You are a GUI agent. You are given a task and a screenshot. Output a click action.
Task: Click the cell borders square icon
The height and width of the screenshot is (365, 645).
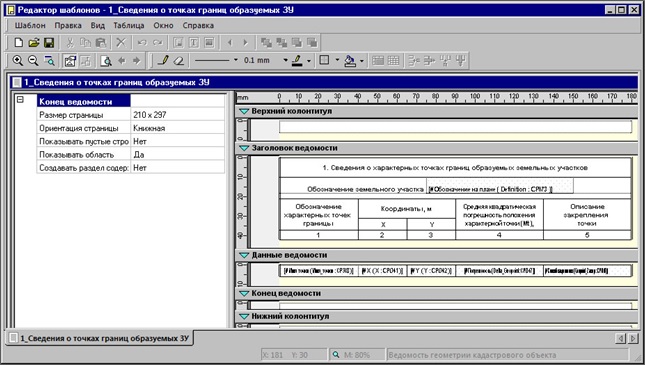(x=324, y=61)
